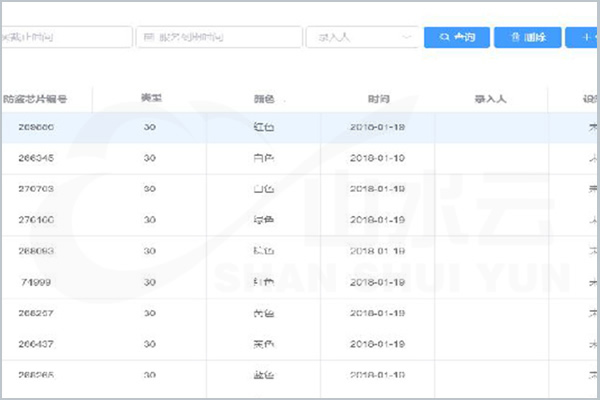Image resolution: width=600 pixels, height=400 pixels.
Task: Select the row with chip number 268267
Action: pyautogui.click(x=35, y=313)
